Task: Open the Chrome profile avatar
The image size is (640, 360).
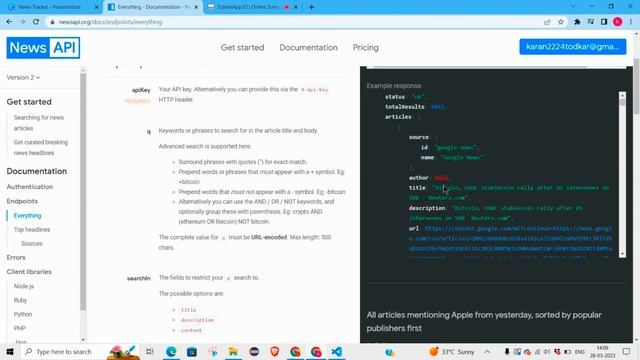Action: [618, 22]
